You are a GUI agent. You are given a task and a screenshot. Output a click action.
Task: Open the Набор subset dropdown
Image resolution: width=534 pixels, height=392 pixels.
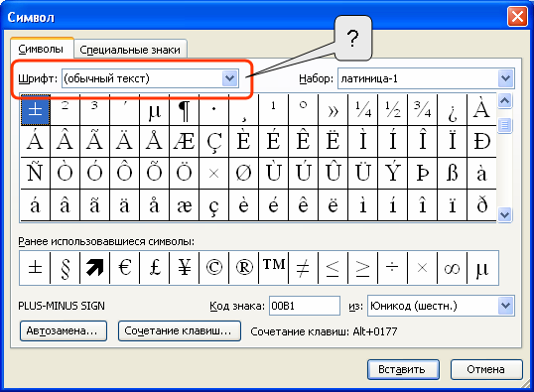[x=506, y=78]
